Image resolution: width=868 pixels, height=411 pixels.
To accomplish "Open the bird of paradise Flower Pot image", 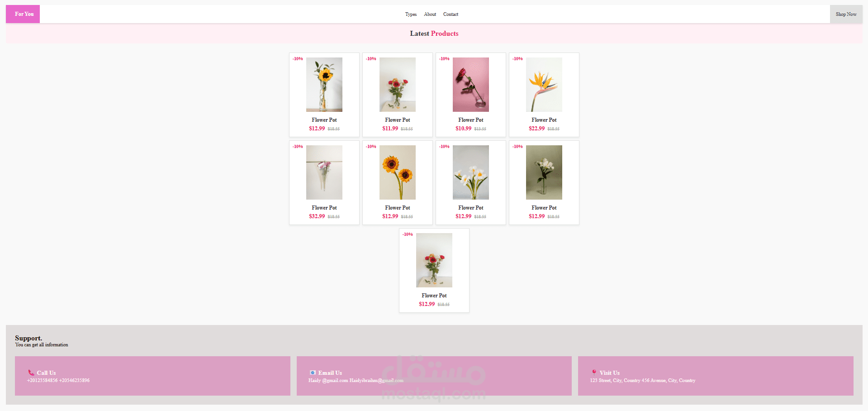I will click(x=543, y=85).
